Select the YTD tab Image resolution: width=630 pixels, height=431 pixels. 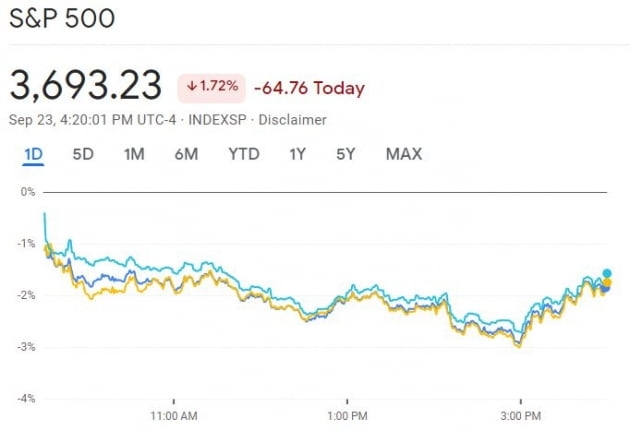click(243, 154)
